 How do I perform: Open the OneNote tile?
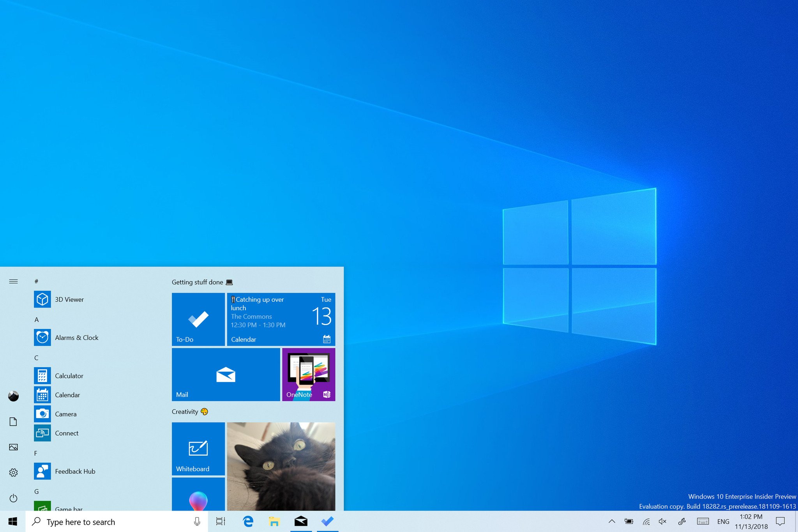pyautogui.click(x=307, y=374)
